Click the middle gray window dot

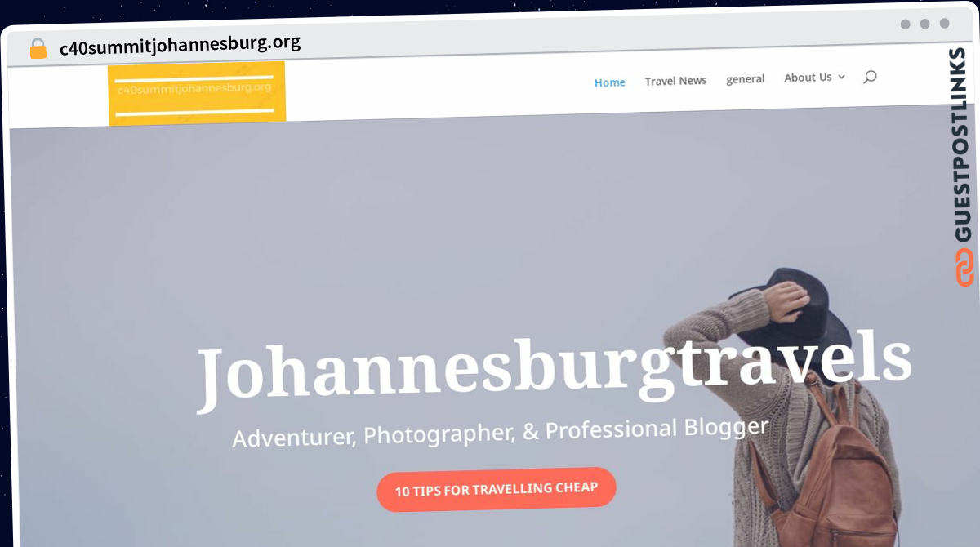[x=924, y=24]
